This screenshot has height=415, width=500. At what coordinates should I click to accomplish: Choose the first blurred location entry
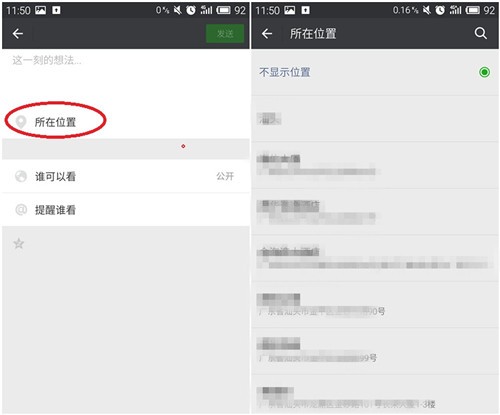coord(375,119)
